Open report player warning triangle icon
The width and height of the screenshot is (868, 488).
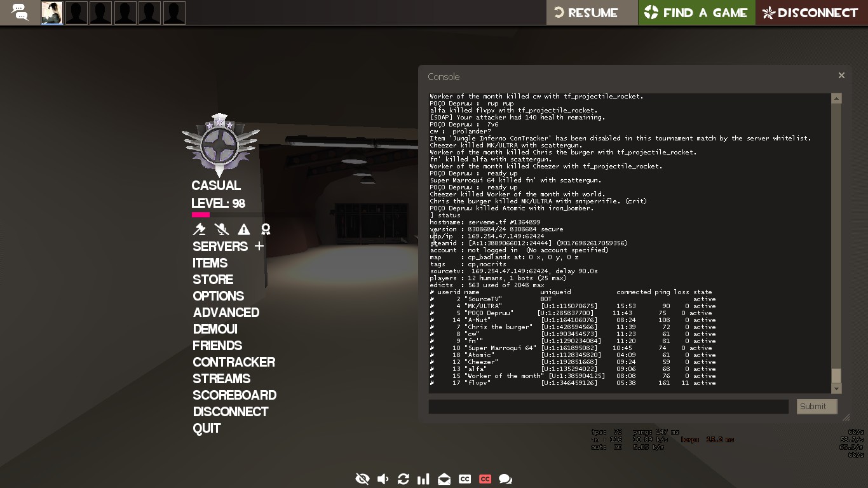tap(243, 229)
